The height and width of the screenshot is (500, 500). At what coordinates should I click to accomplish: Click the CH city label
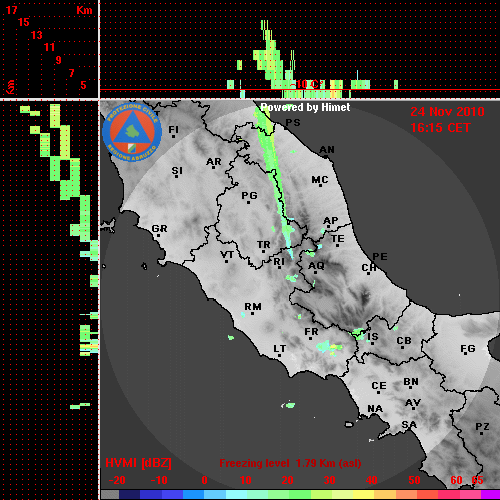(x=369, y=268)
